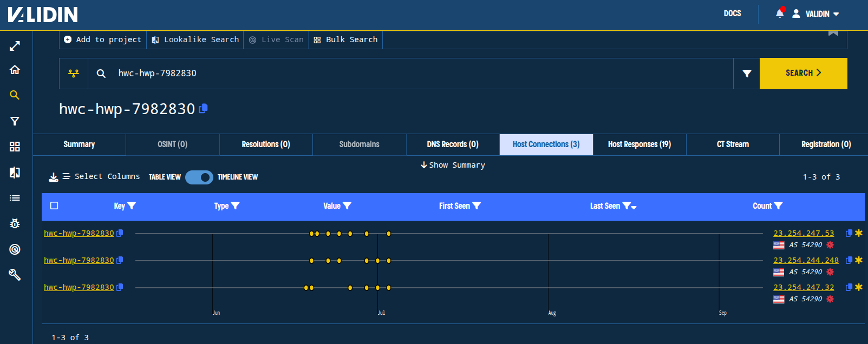
Task: Open the sidebar filter funnel icon
Action: tap(15, 121)
